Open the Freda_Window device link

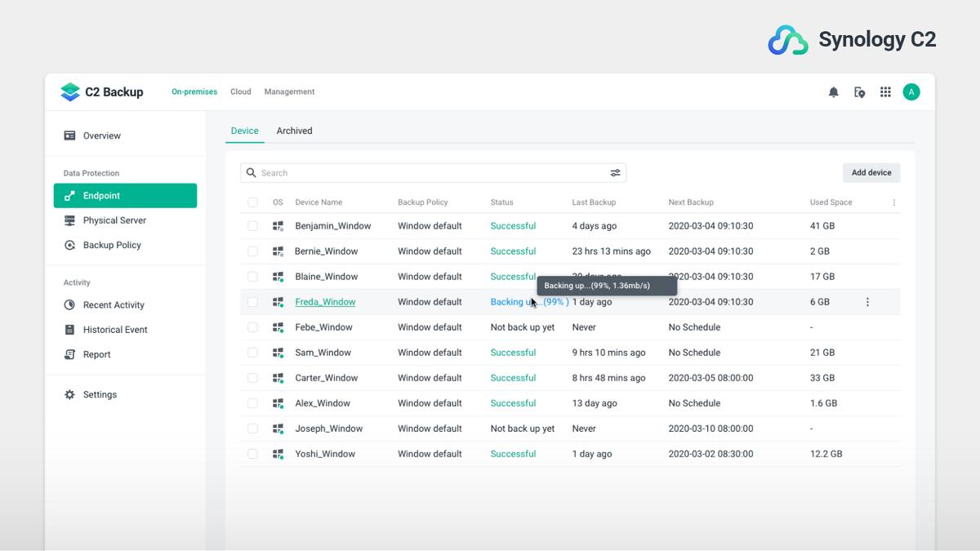pyautogui.click(x=325, y=302)
